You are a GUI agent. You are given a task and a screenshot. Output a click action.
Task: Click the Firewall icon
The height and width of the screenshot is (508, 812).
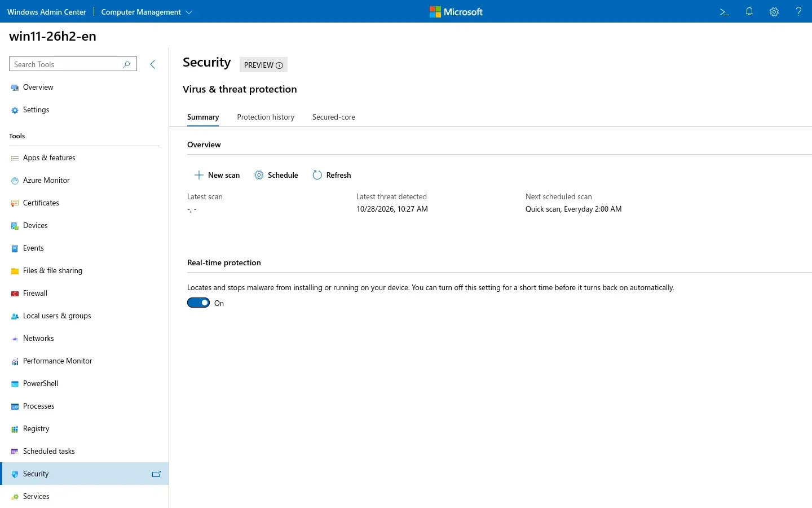pyautogui.click(x=15, y=294)
